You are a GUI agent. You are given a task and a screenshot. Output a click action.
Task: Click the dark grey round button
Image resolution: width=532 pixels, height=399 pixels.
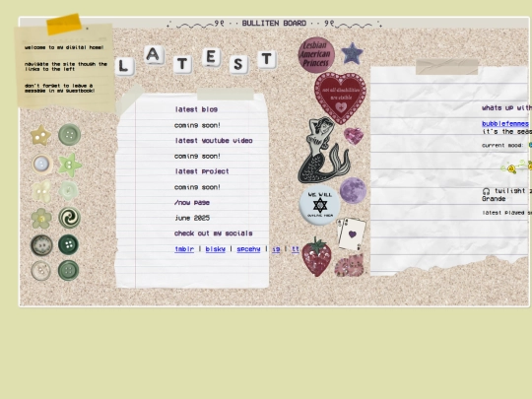click(41, 245)
